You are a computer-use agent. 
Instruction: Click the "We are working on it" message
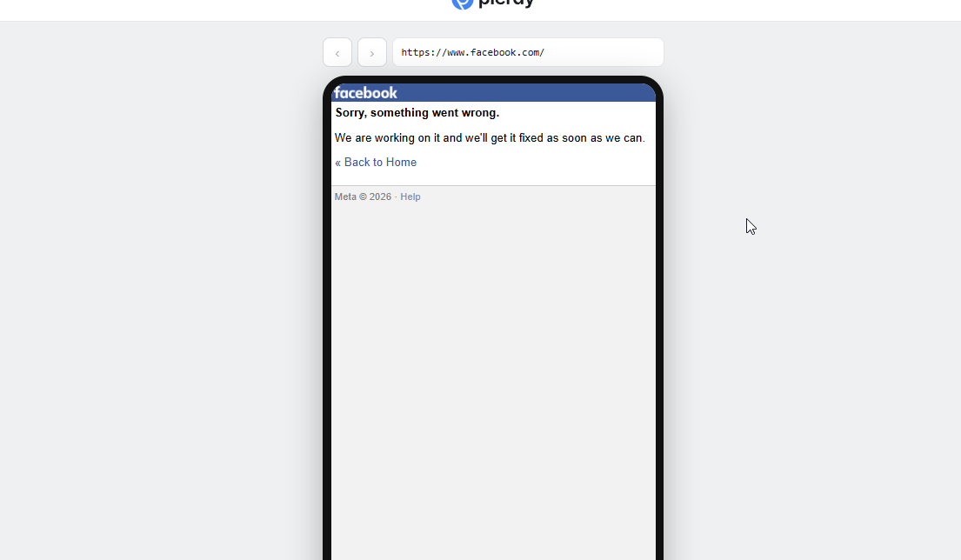[x=490, y=138]
